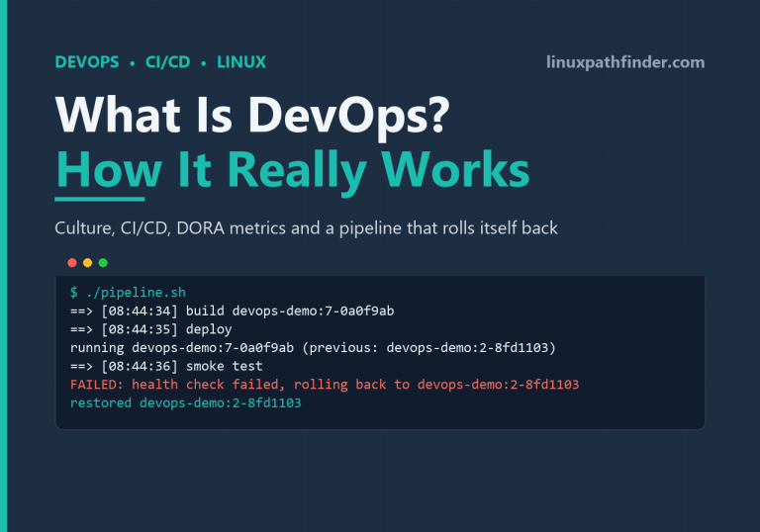Click the '$ ./pipeline.sh' command line

[x=128, y=293]
